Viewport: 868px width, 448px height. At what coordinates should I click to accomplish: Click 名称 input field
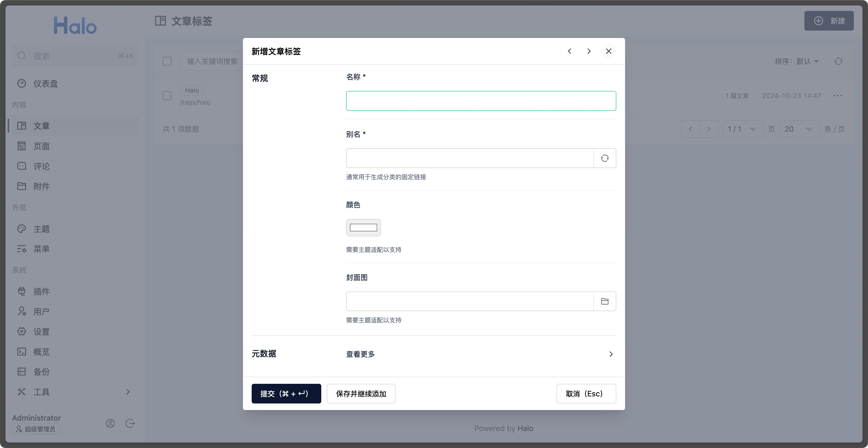pos(481,101)
